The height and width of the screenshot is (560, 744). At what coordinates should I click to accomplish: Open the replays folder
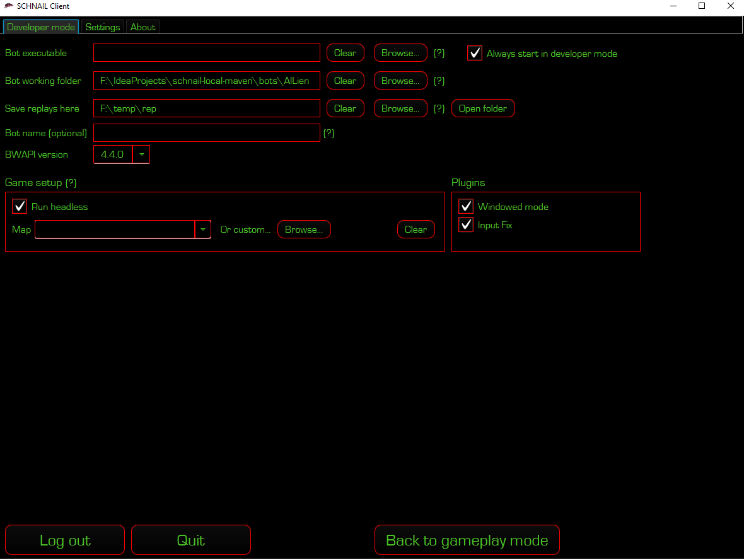point(483,108)
